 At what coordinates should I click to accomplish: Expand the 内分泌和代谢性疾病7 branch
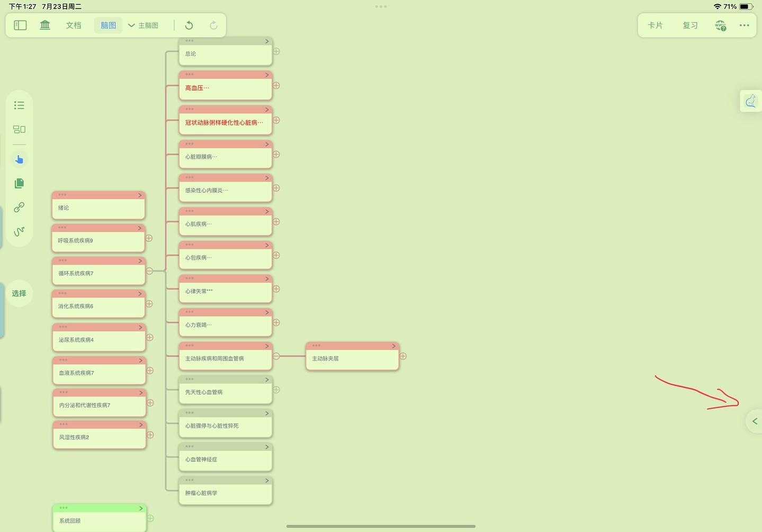[x=150, y=403]
